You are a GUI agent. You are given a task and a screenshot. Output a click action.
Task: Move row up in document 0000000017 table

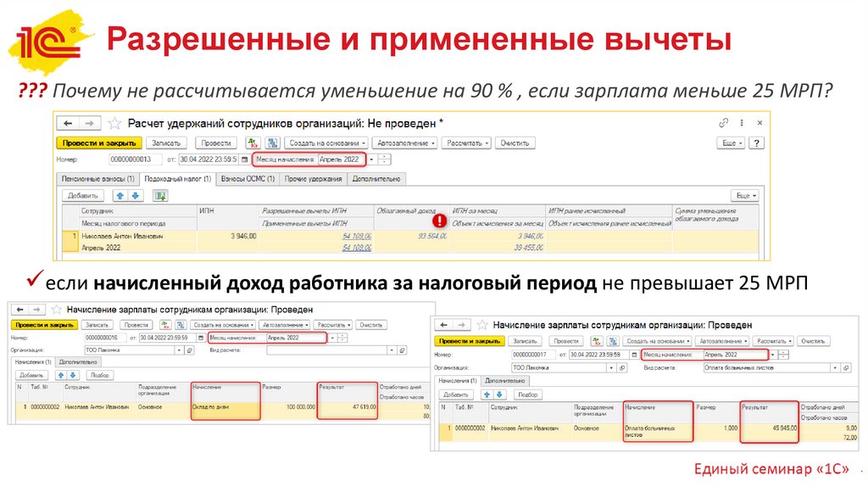487,395
